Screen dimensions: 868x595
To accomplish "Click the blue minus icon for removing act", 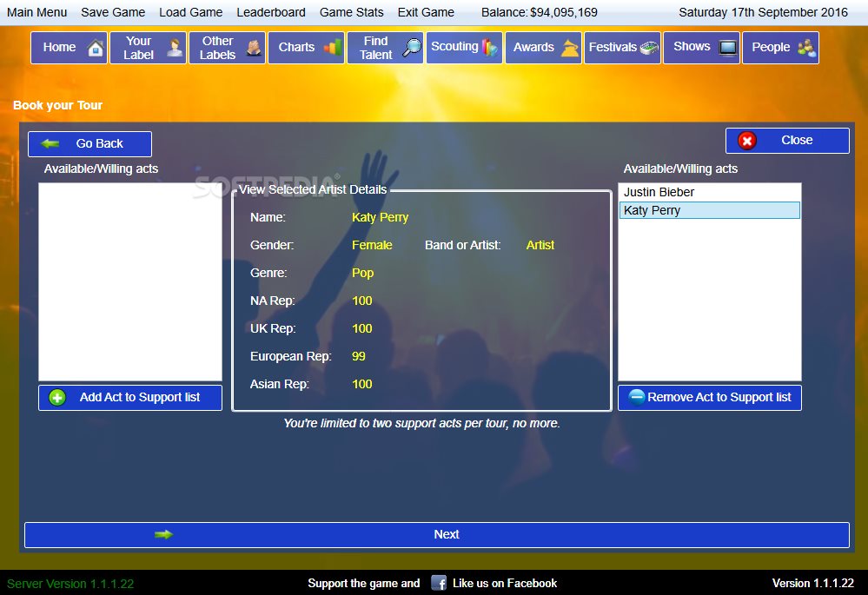I will pyautogui.click(x=637, y=397).
